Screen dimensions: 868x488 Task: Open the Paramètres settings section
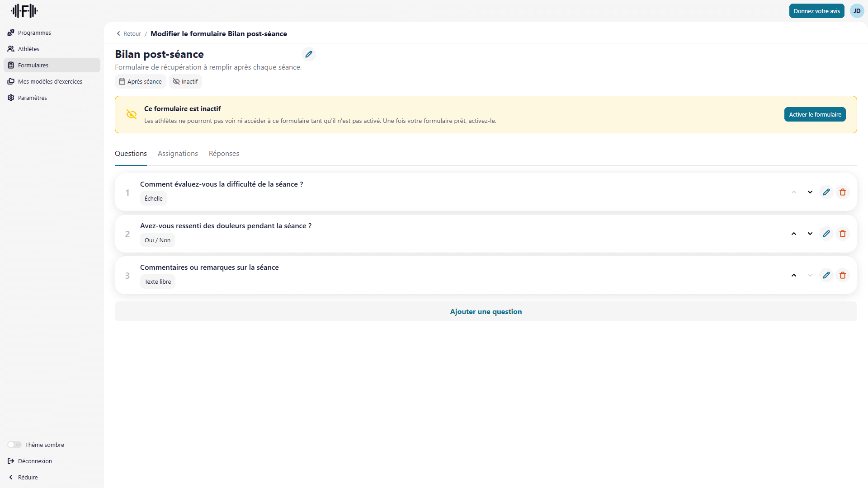pos(33,98)
